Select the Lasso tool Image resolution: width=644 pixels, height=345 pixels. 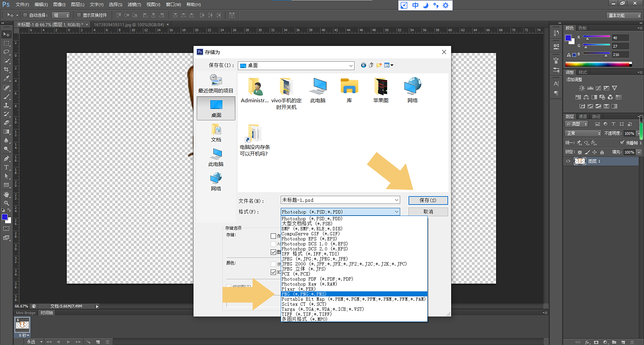pyautogui.click(x=6, y=52)
